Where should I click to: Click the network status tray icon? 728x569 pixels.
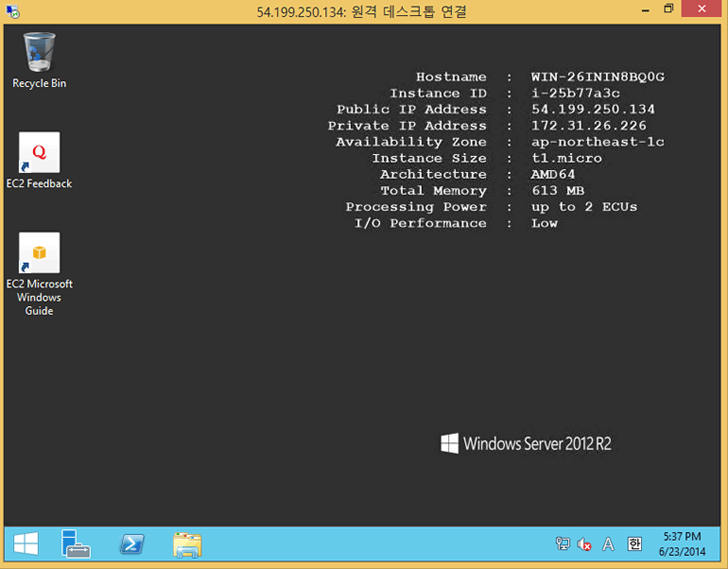tap(563, 544)
